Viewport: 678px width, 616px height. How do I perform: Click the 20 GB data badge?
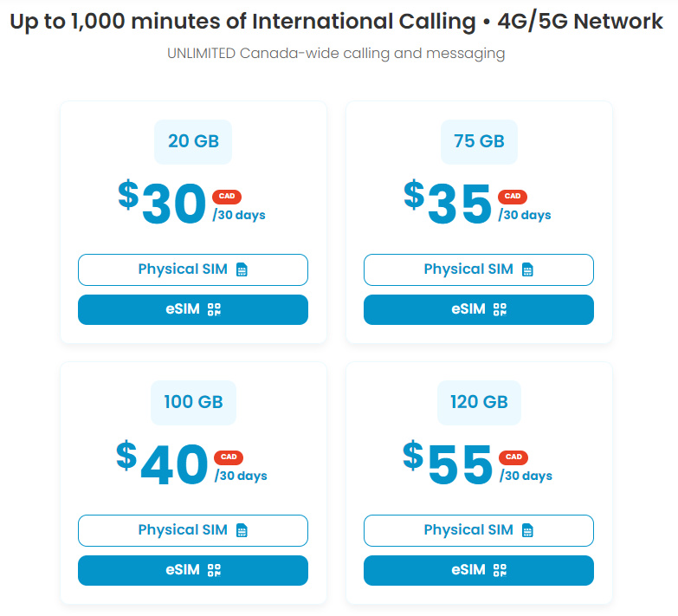(193, 141)
